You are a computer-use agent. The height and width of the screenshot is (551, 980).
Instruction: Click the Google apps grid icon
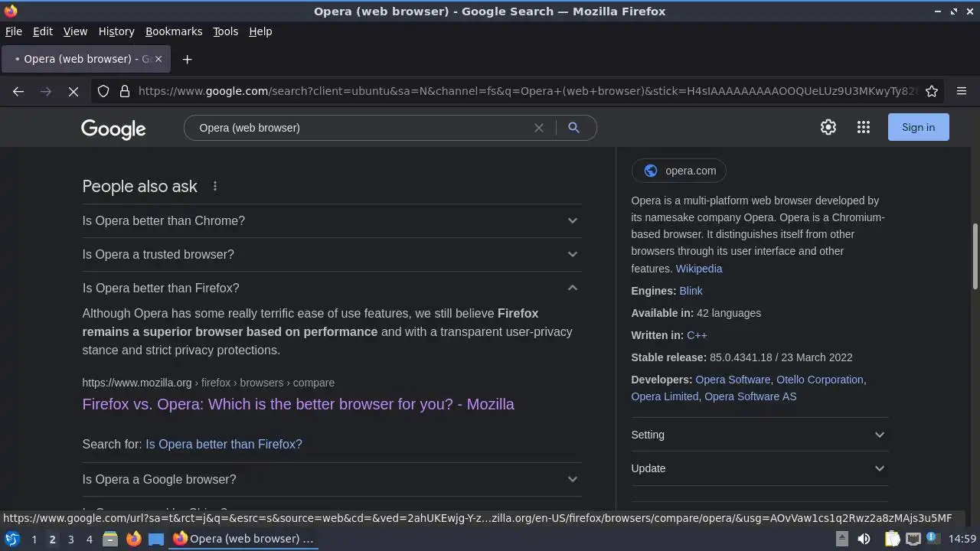tap(863, 128)
